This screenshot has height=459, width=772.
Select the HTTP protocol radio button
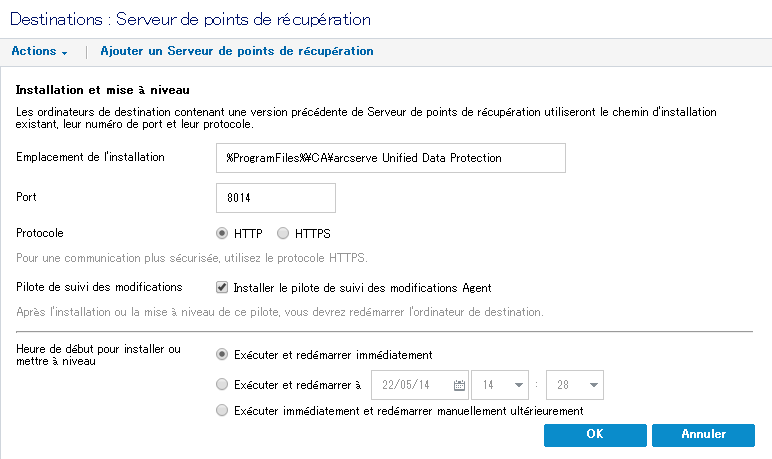pyautogui.click(x=223, y=234)
